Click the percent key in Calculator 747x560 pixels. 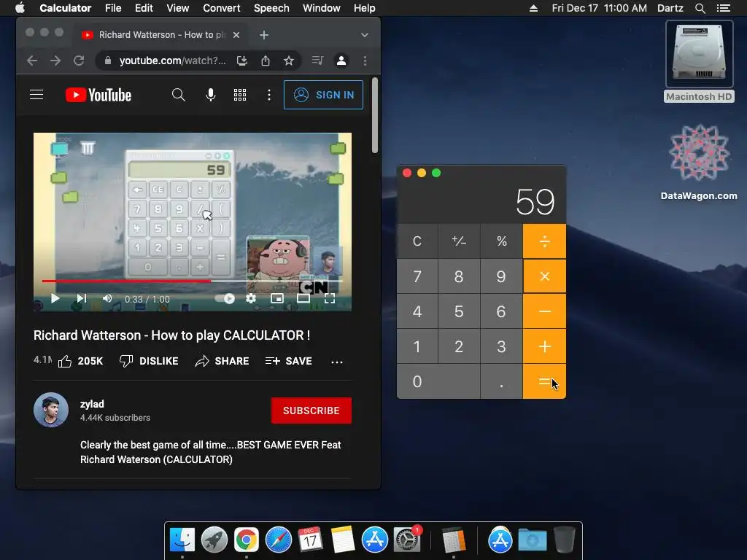click(x=502, y=241)
